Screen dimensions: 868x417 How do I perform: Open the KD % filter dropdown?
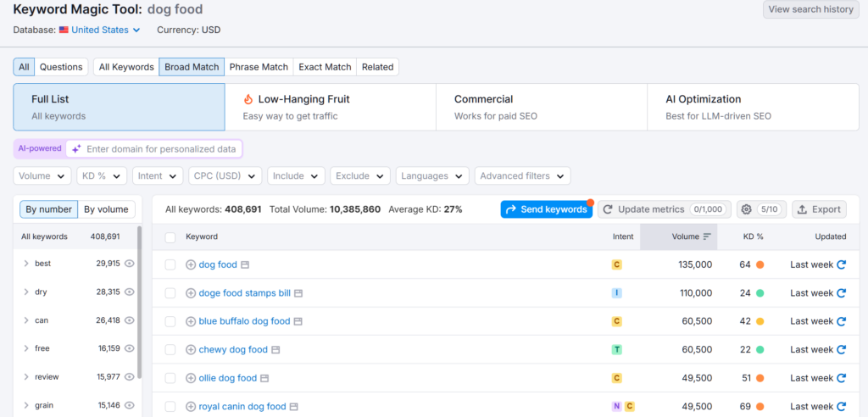pyautogui.click(x=102, y=176)
